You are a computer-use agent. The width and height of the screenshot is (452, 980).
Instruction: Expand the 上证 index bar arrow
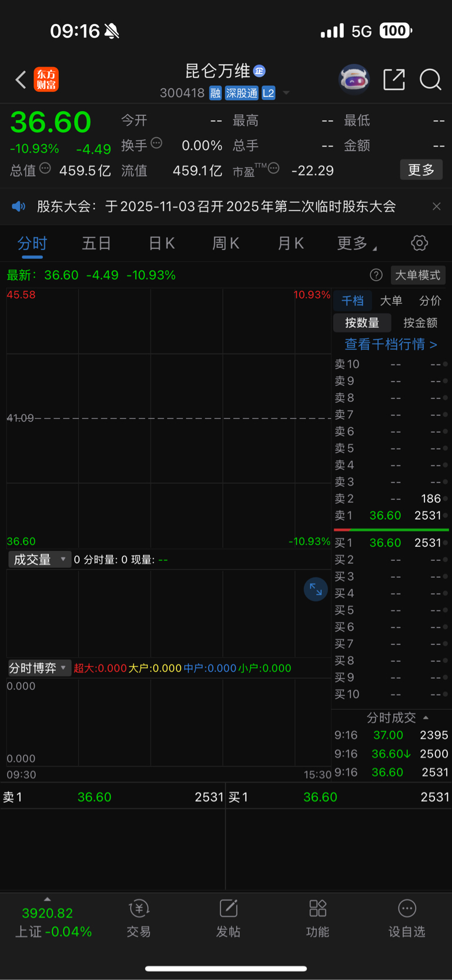click(47, 899)
